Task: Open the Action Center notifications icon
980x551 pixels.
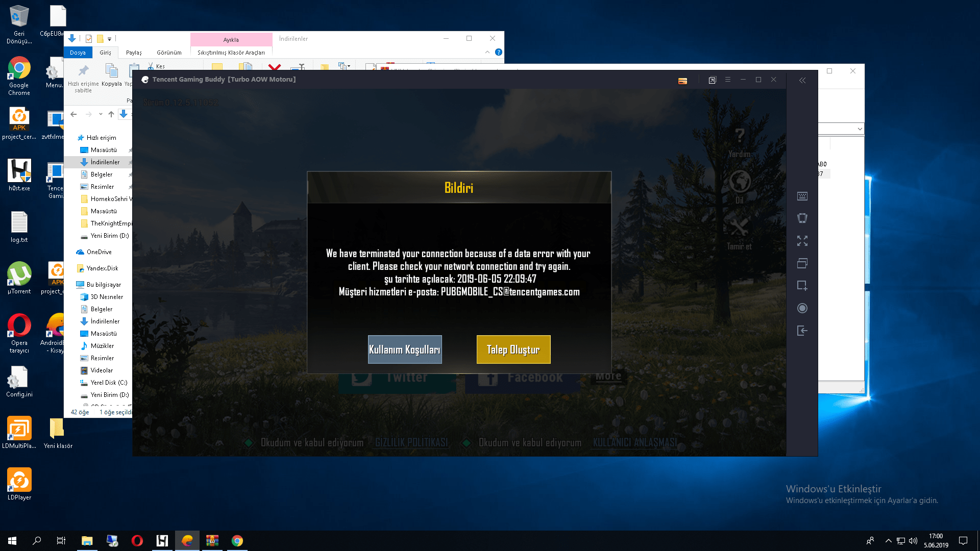Action: (x=963, y=541)
